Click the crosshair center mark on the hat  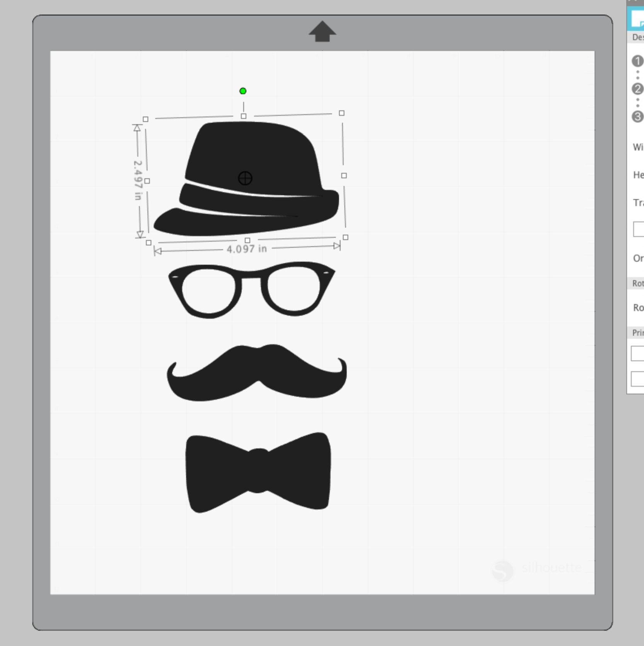click(x=244, y=178)
